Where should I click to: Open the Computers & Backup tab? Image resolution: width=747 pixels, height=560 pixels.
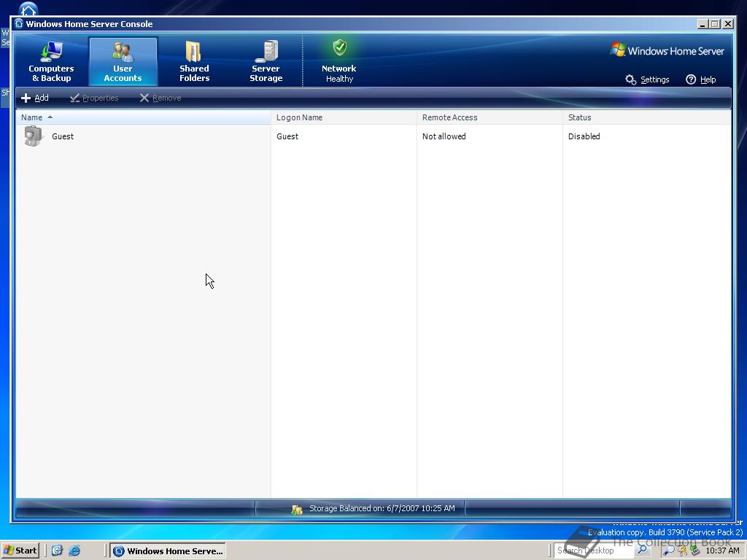point(51,62)
